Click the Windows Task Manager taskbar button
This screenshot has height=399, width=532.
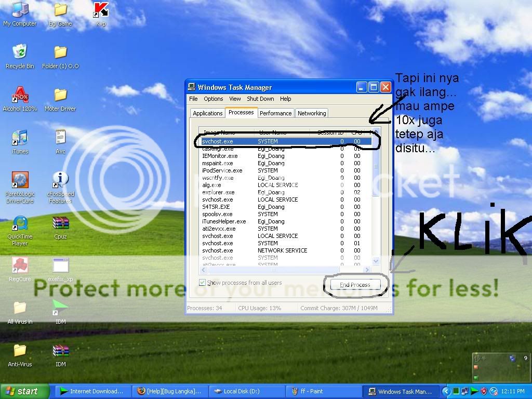coord(401,391)
